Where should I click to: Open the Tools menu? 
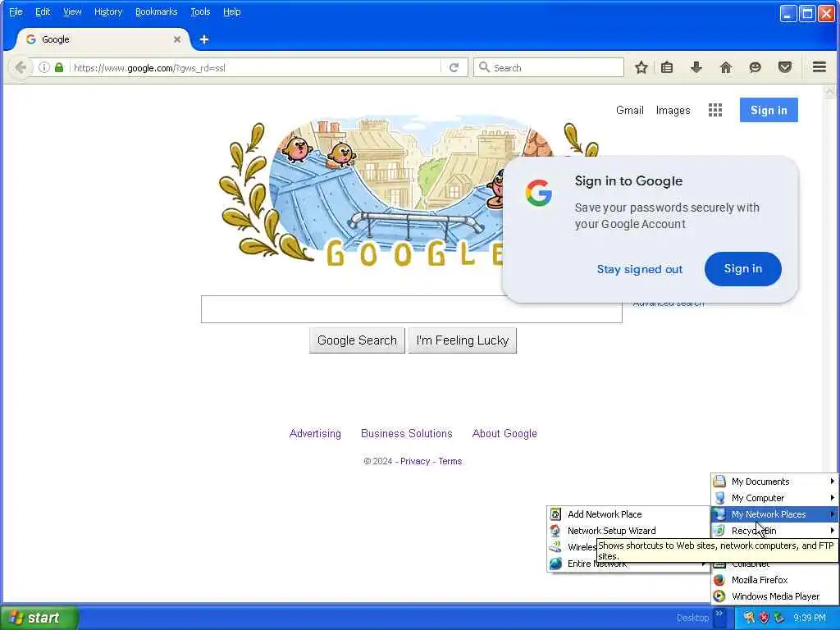coord(200,11)
